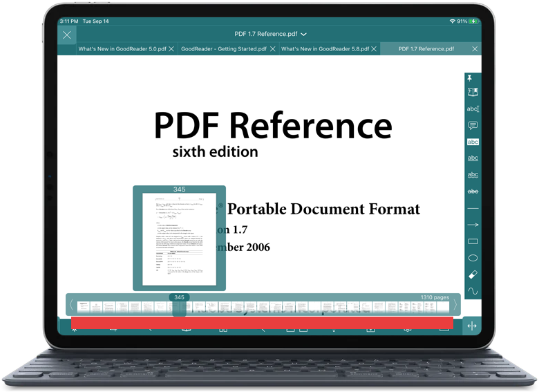Select the highlight text tool
Viewport: 539px width, 392px height.
click(473, 142)
